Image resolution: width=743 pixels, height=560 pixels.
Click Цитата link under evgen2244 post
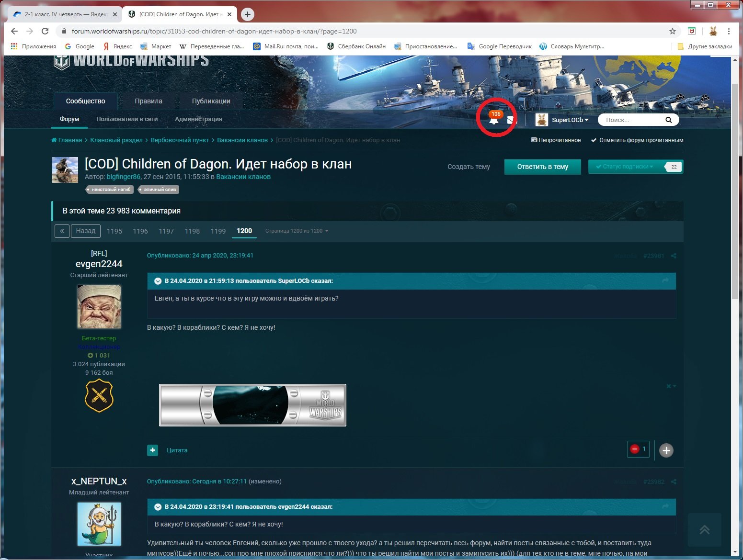click(177, 450)
